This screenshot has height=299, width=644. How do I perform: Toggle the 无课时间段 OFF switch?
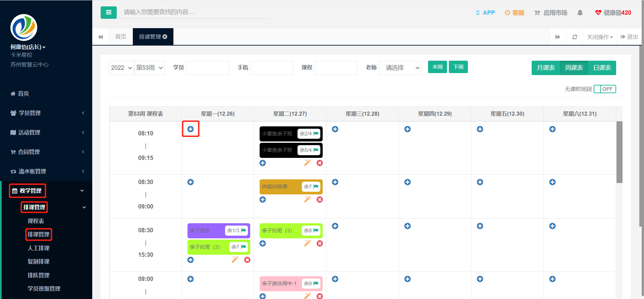605,89
